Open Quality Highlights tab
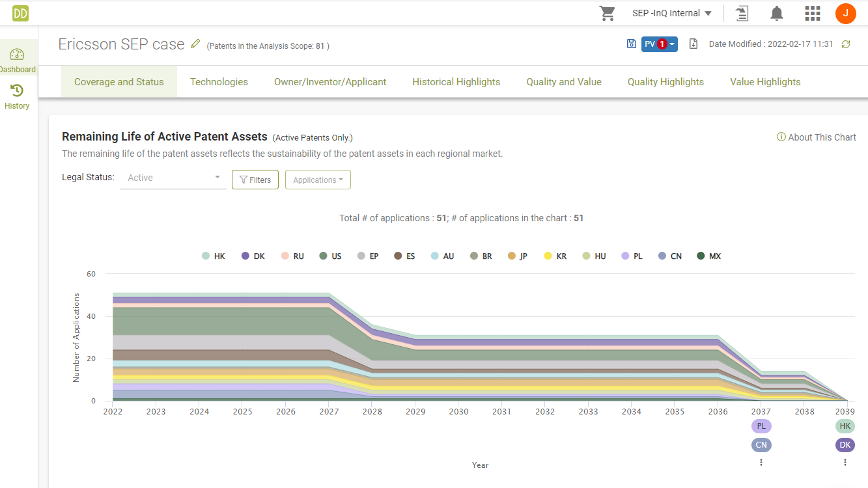Viewport: 868px width, 488px height. (x=665, y=82)
